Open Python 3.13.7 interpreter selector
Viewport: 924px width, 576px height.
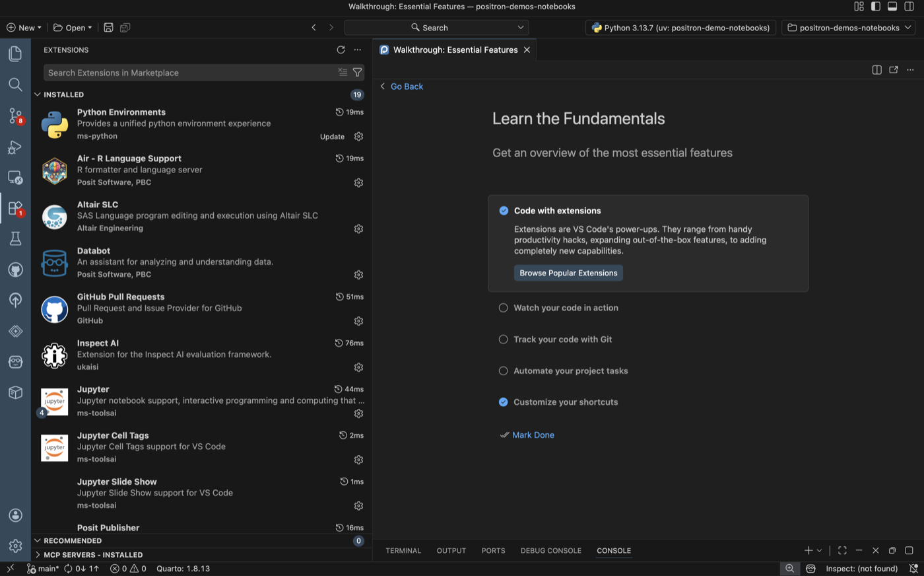680,28
